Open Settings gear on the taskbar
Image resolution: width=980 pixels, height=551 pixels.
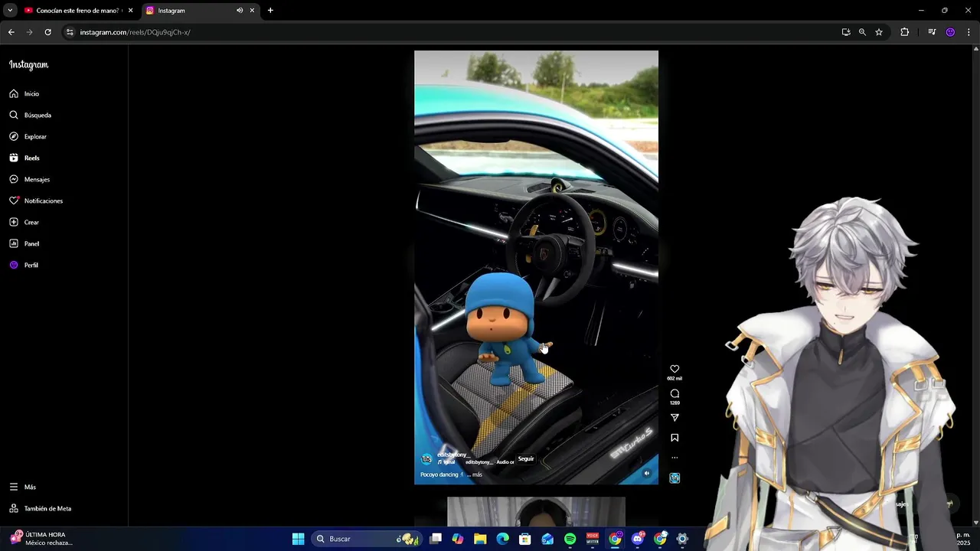point(682,539)
